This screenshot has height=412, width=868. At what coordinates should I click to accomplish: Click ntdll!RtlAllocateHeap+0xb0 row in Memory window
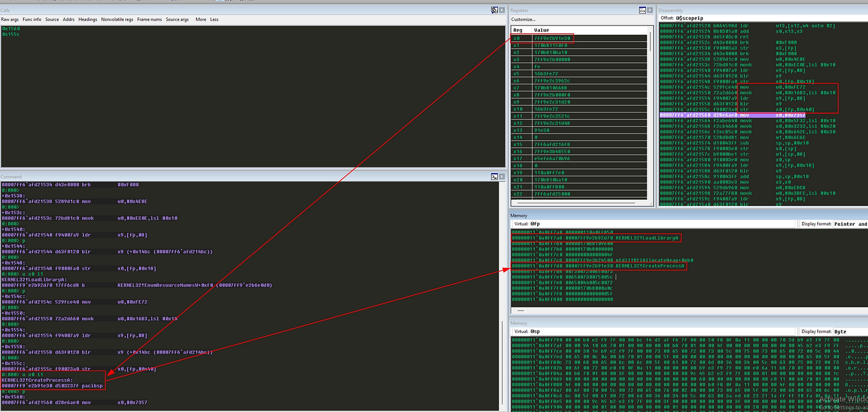click(603, 260)
